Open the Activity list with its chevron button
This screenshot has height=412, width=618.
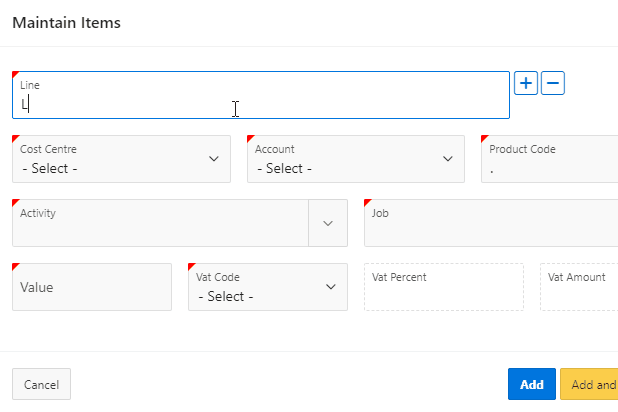(328, 223)
